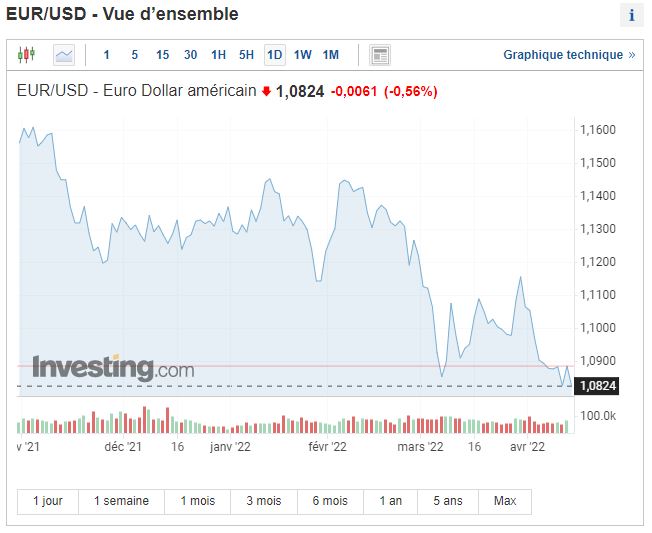Switch to the 1W interval
The image size is (652, 533).
303,55
